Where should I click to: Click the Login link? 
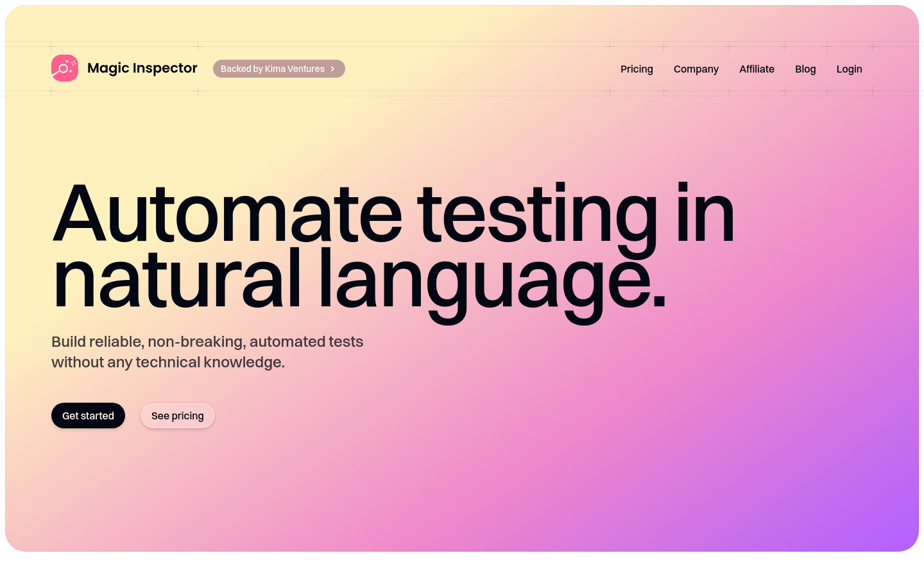coord(849,69)
